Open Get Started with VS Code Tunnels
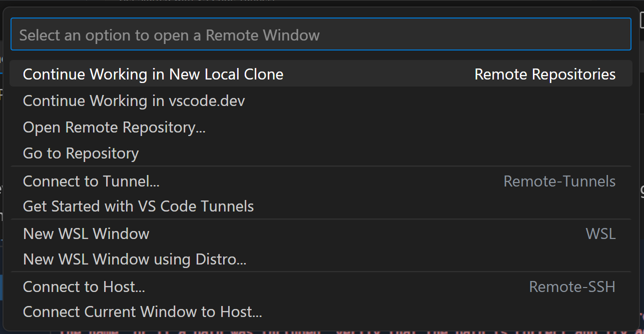Screen dimensions: 644x334 pyautogui.click(x=321, y=206)
